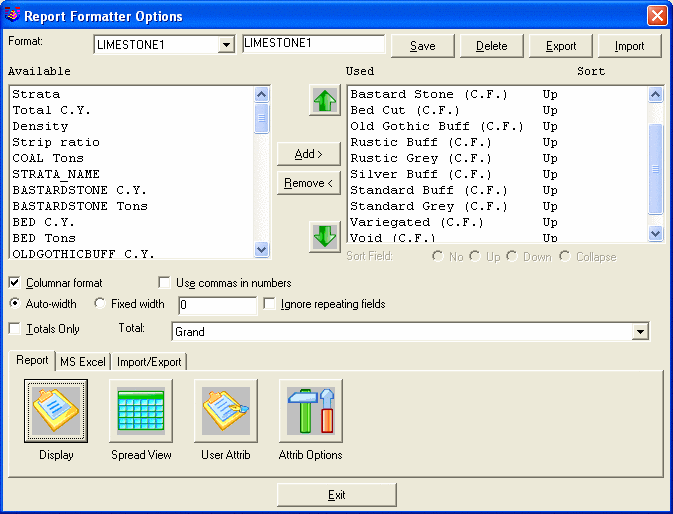
Task: Click the Export button
Action: 561,46
